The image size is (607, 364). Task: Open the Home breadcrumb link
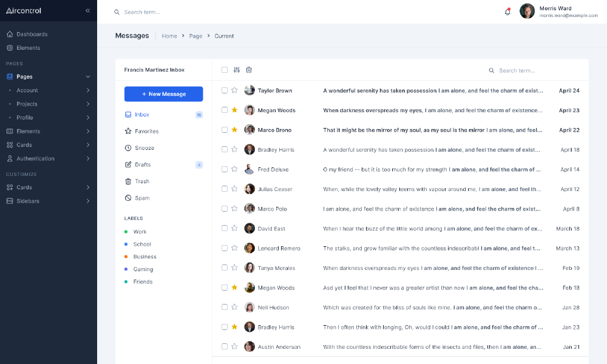click(x=169, y=36)
